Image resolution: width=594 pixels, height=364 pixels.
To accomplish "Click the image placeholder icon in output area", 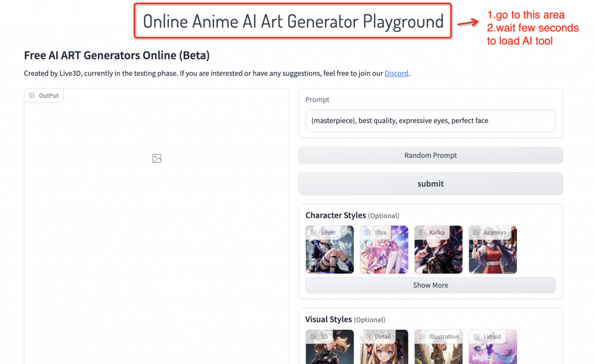I will (157, 159).
